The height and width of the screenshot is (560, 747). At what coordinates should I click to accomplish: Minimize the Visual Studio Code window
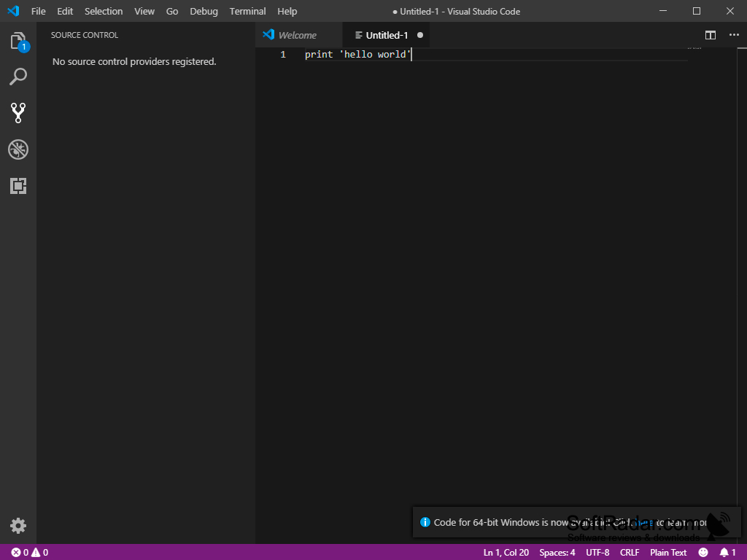click(x=663, y=11)
